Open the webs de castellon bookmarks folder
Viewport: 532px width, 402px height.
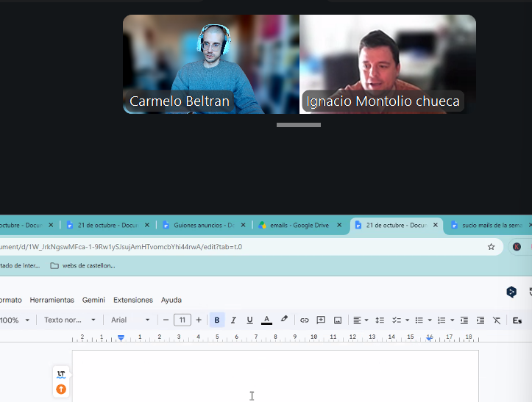pyautogui.click(x=83, y=266)
